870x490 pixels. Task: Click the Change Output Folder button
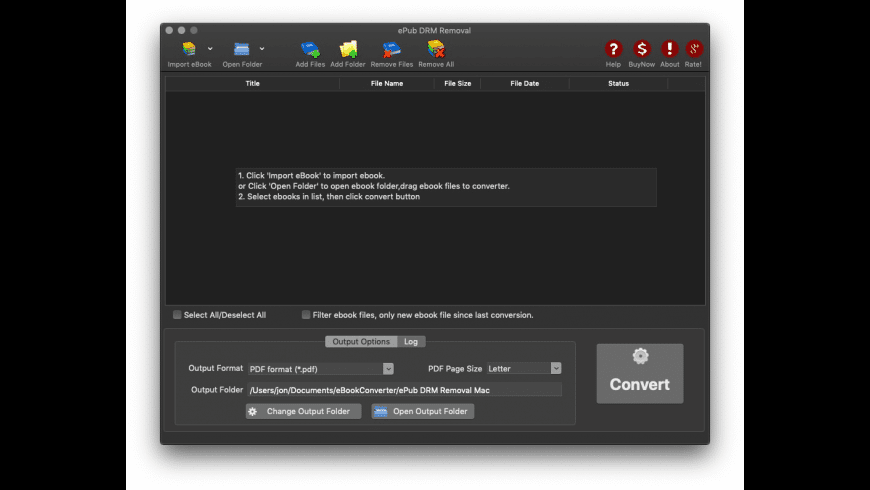pos(304,411)
